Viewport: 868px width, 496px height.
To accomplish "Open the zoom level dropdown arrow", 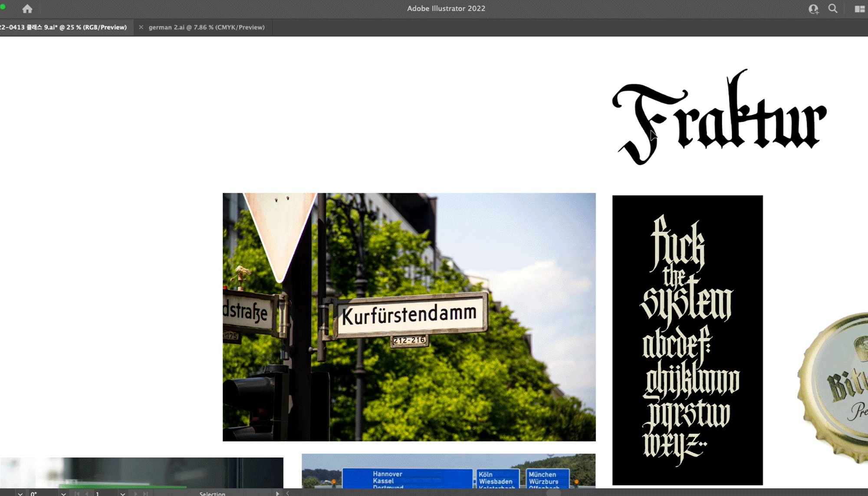I will click(20, 493).
